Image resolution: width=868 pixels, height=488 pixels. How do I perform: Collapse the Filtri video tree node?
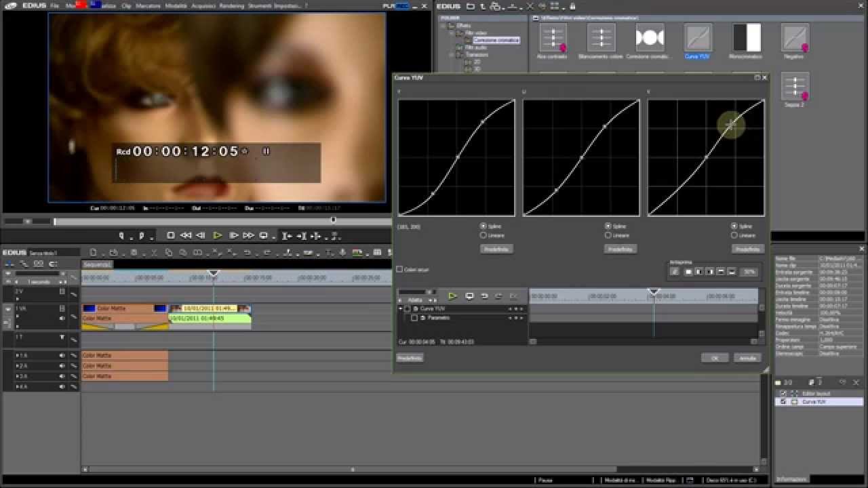click(451, 33)
